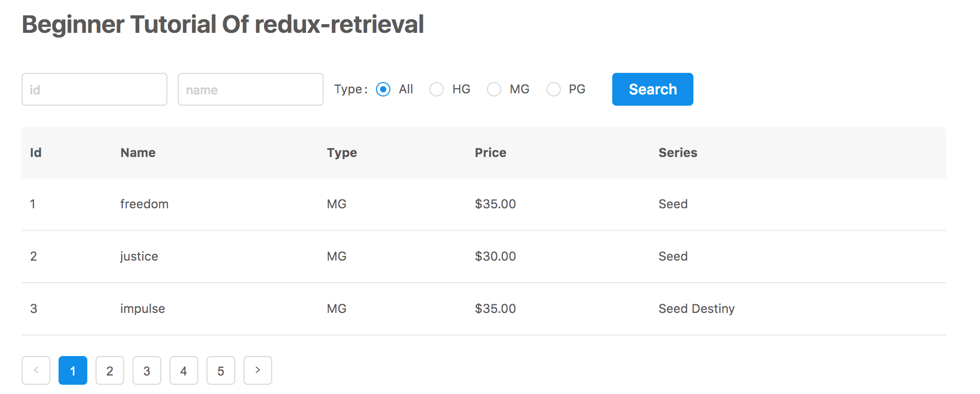Focus the id input field
Image resolution: width=980 pixels, height=394 pixels.
click(x=95, y=89)
